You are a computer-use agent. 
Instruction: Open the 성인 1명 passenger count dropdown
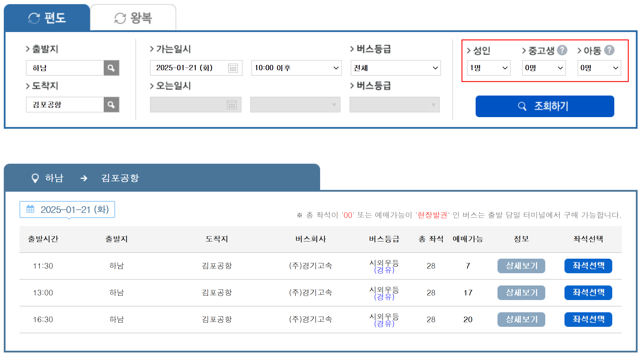[x=488, y=68]
